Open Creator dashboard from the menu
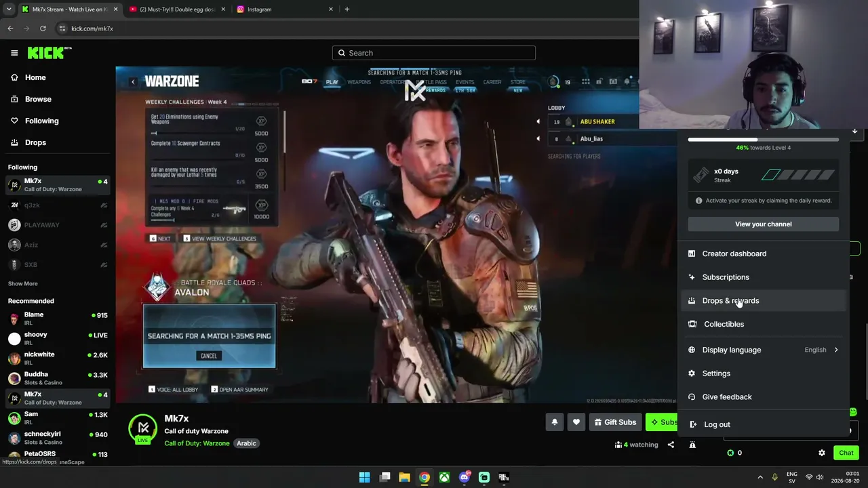Screen dimensions: 868x488 coord(764,253)
